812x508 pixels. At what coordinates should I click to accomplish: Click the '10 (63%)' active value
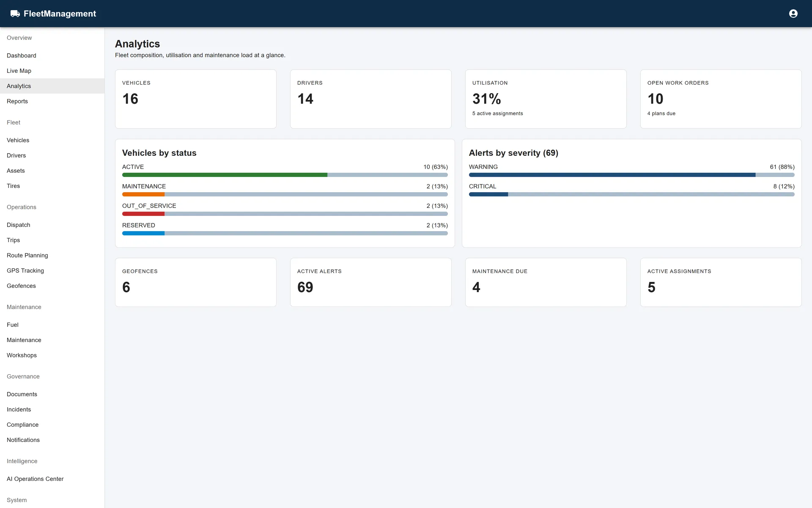[436, 167]
